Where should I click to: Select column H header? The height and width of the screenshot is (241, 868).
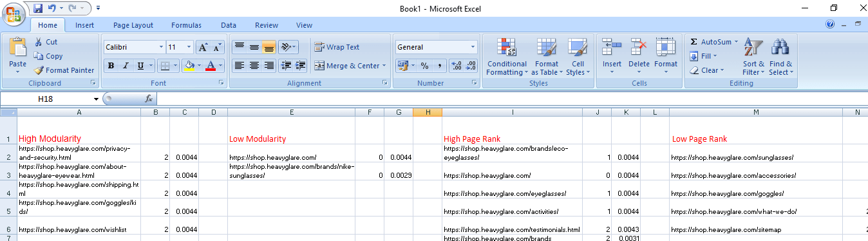(x=428, y=112)
